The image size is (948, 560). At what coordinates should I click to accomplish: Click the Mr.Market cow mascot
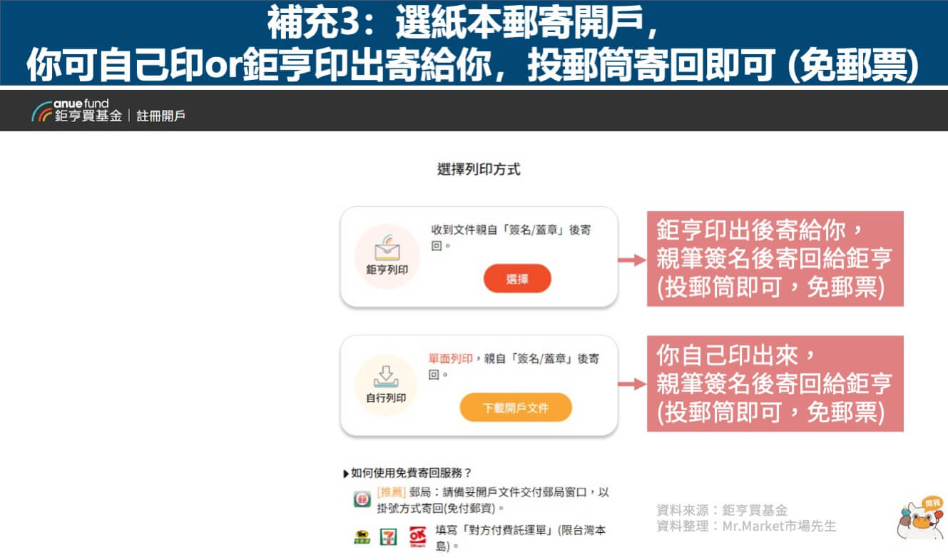click(920, 519)
